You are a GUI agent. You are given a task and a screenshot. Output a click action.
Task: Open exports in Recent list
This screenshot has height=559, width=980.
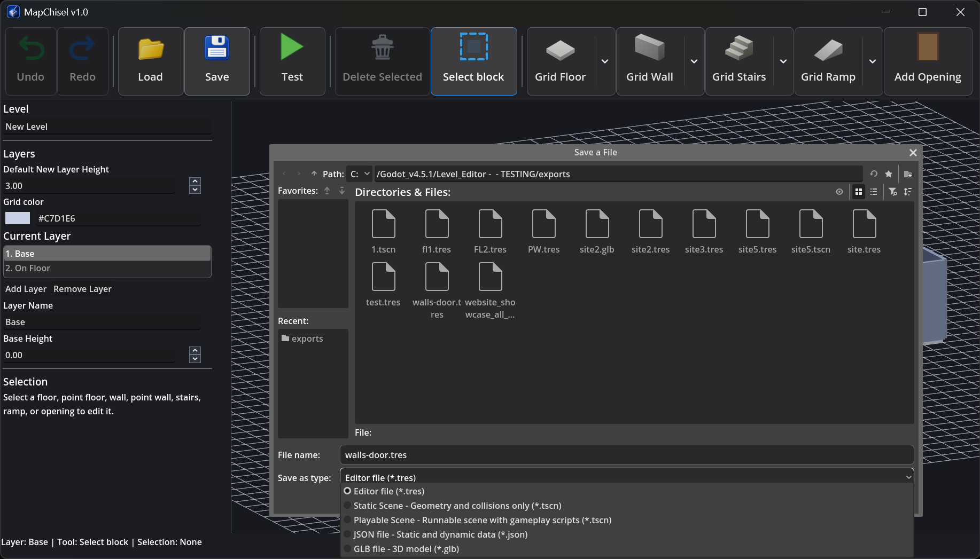click(x=313, y=338)
